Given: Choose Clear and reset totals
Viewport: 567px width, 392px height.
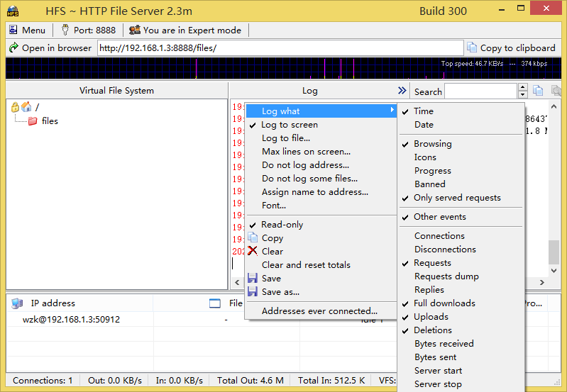Looking at the screenshot, I should 321,265.
